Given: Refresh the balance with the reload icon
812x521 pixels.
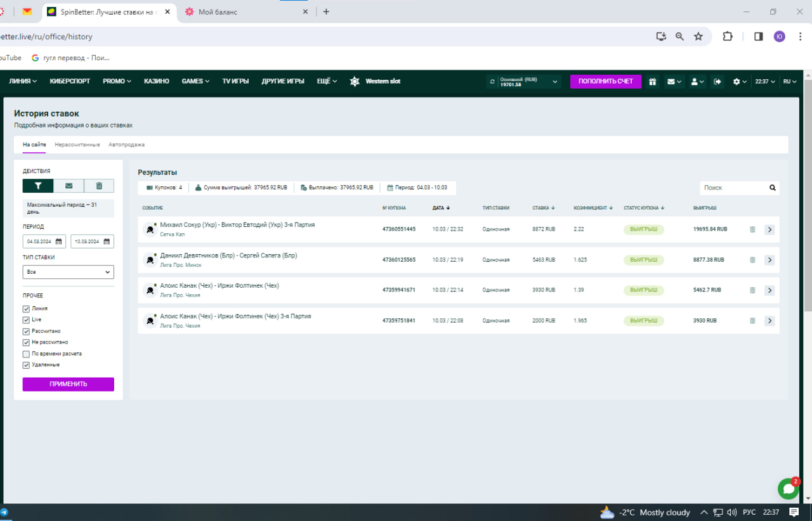Looking at the screenshot, I should click(493, 81).
